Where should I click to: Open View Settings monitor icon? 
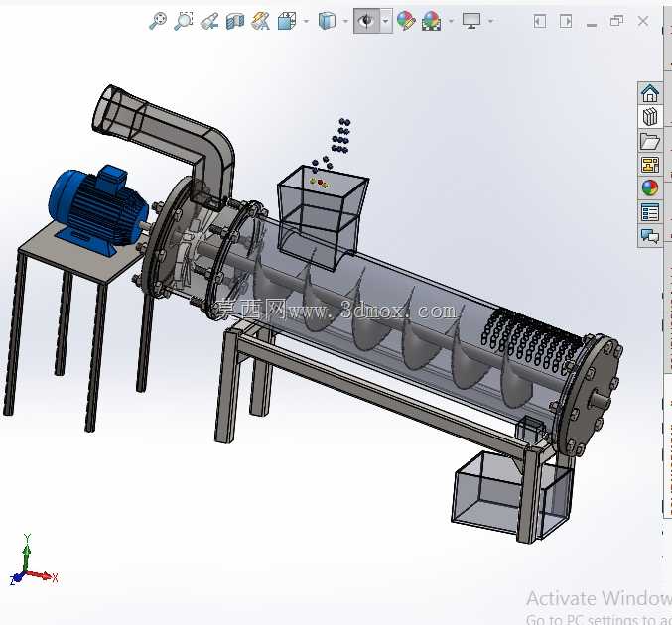point(471,21)
